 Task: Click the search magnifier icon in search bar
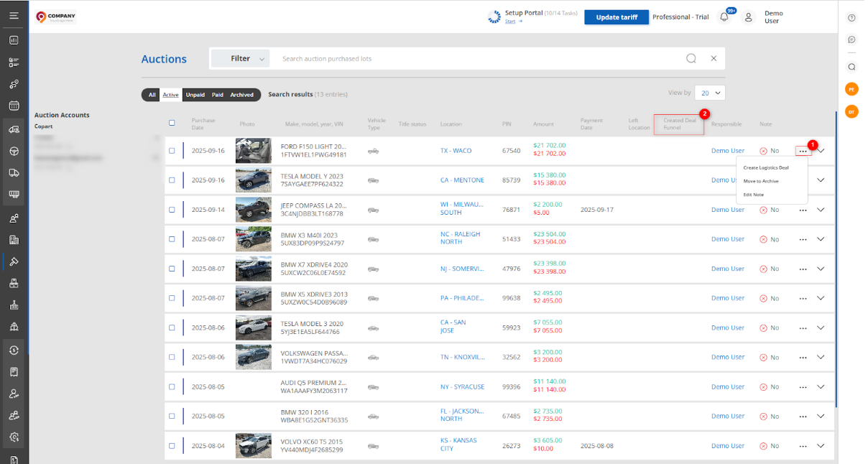pos(691,59)
